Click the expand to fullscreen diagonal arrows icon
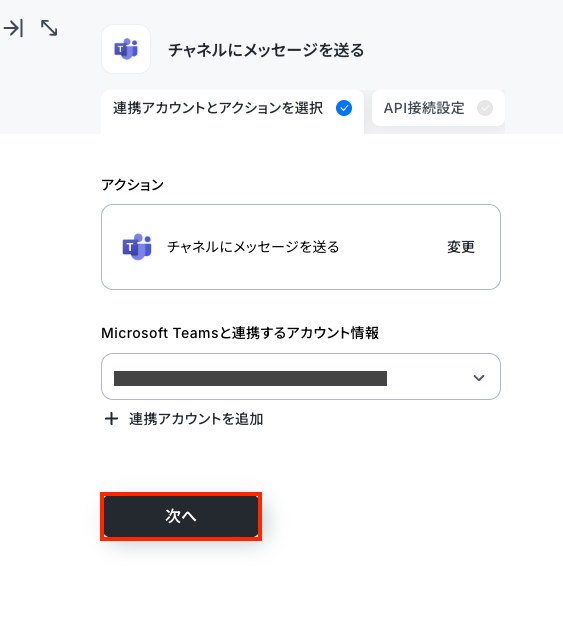 [x=49, y=28]
